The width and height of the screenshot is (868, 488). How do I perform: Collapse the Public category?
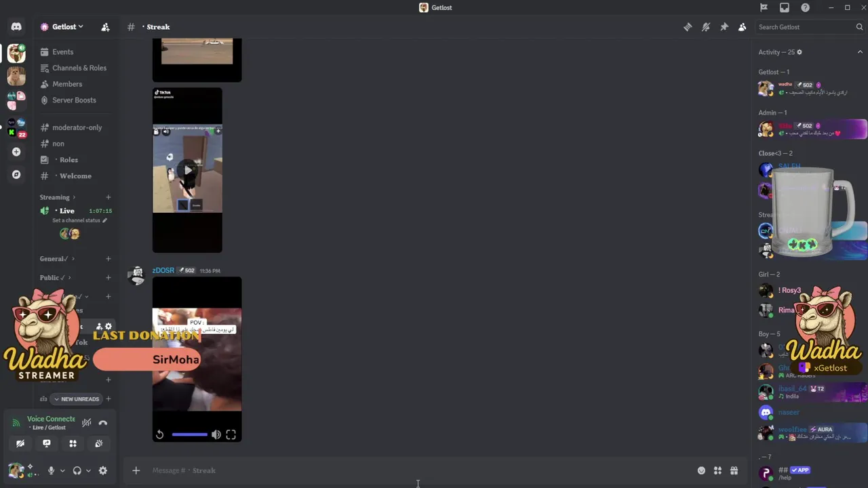point(55,278)
